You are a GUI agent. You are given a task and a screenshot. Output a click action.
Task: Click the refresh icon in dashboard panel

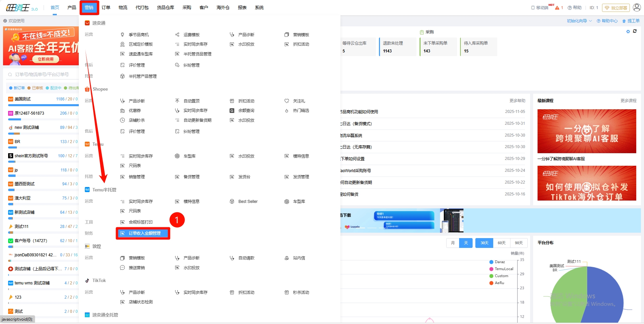coord(635,31)
